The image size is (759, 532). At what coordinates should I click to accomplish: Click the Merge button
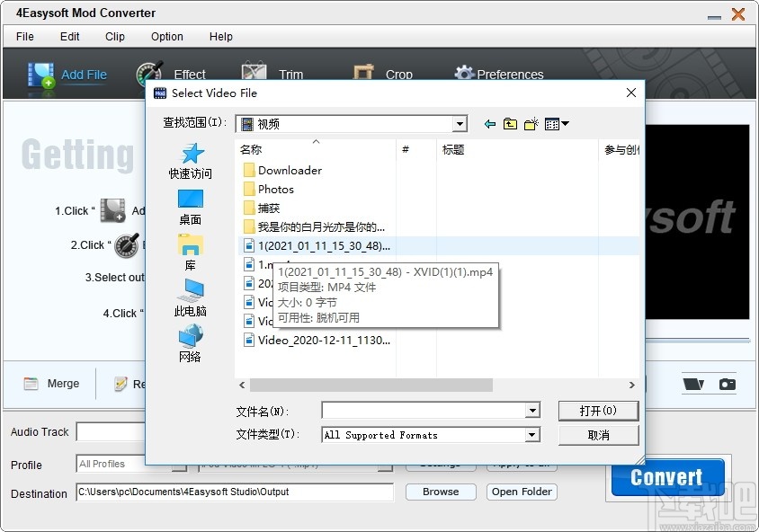click(50, 384)
